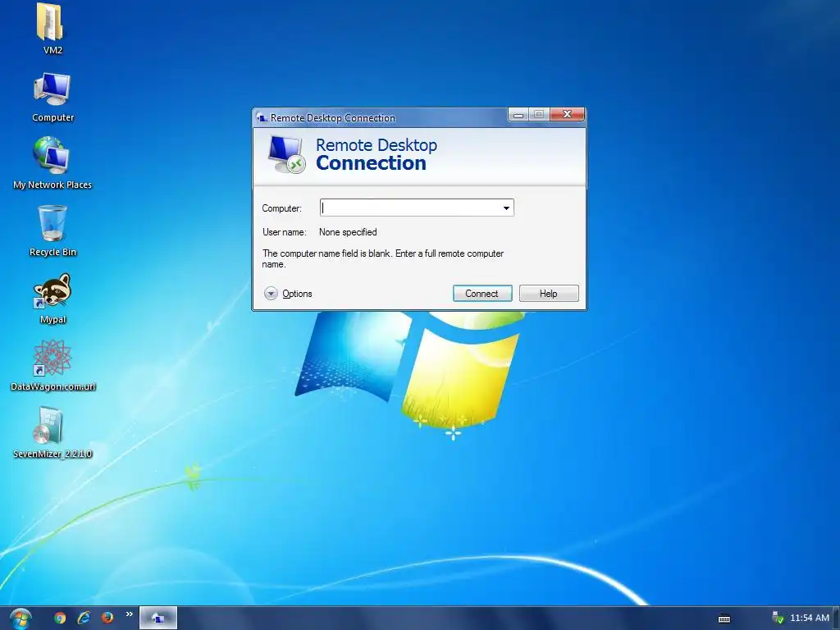Launch Chrome from the quick launch bar
Viewport: 840px width, 630px height.
(60, 618)
